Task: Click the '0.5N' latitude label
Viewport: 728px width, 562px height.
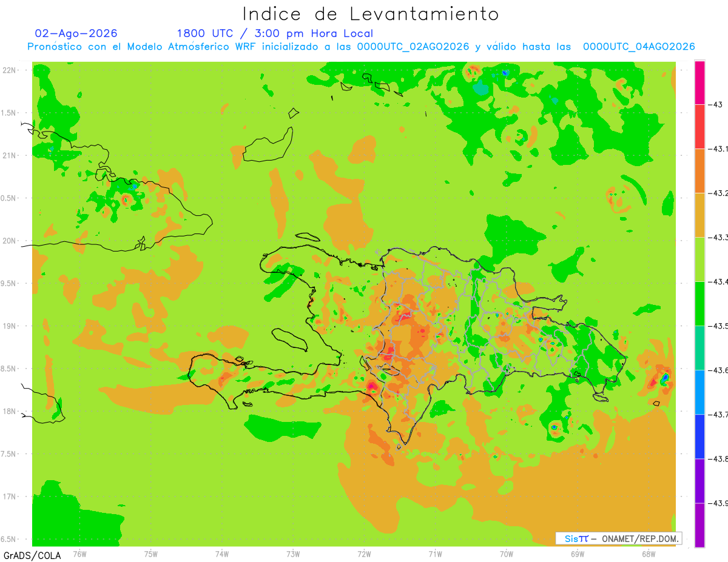Action: (8, 198)
